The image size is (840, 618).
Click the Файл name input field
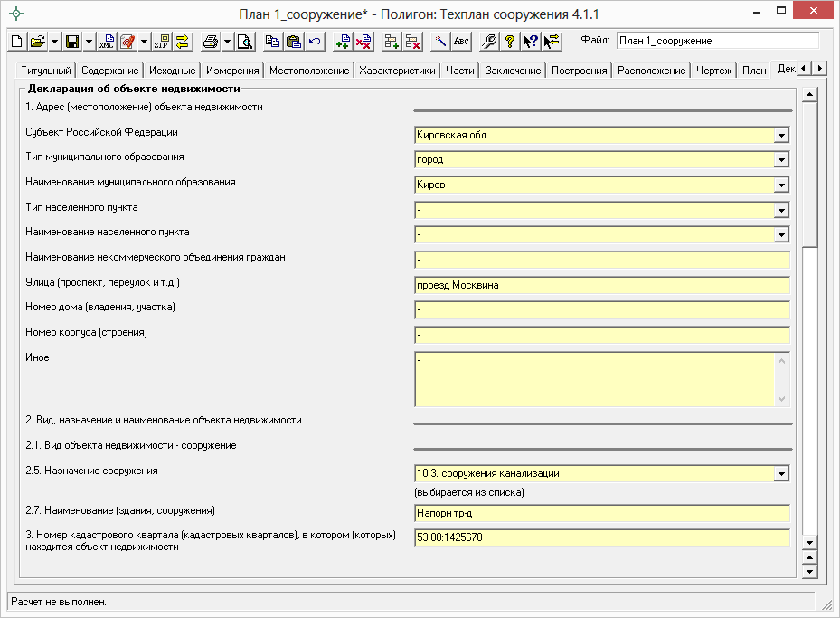[x=718, y=41]
